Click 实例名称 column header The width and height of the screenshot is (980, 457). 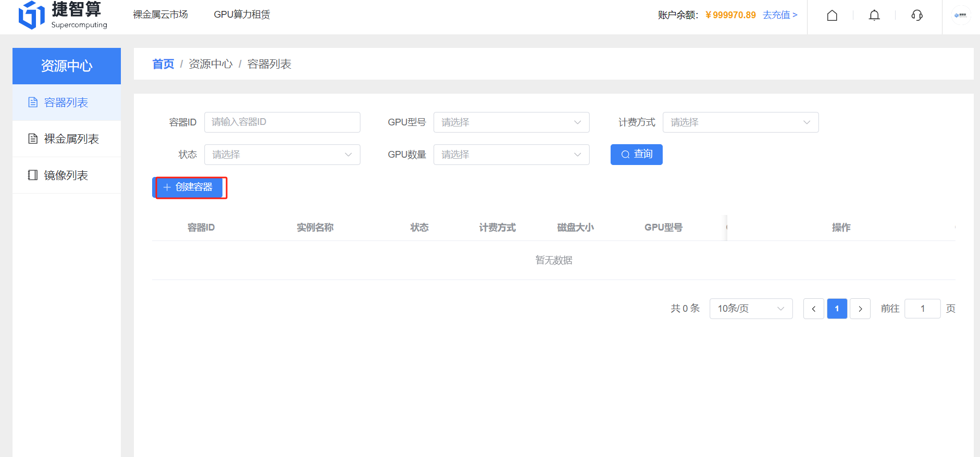point(315,227)
